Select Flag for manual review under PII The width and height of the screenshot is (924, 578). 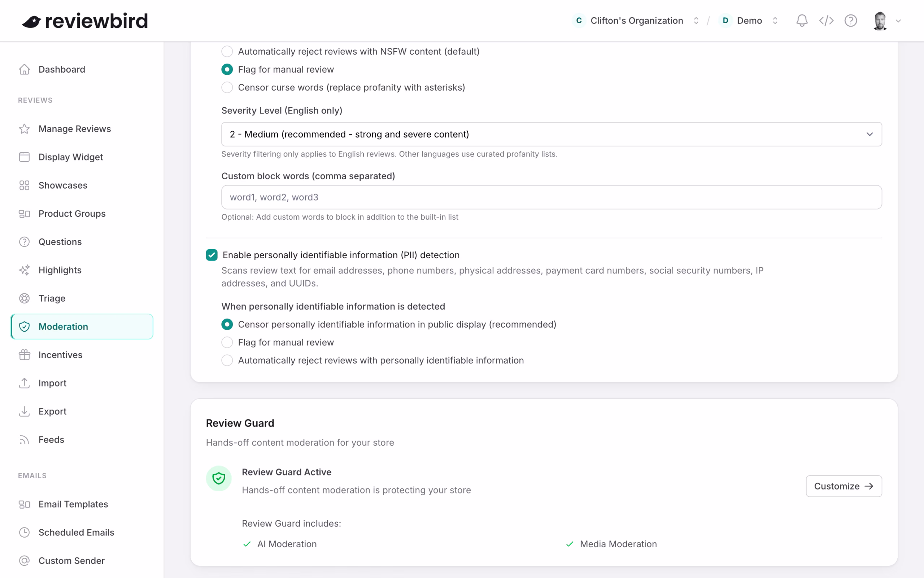click(227, 342)
